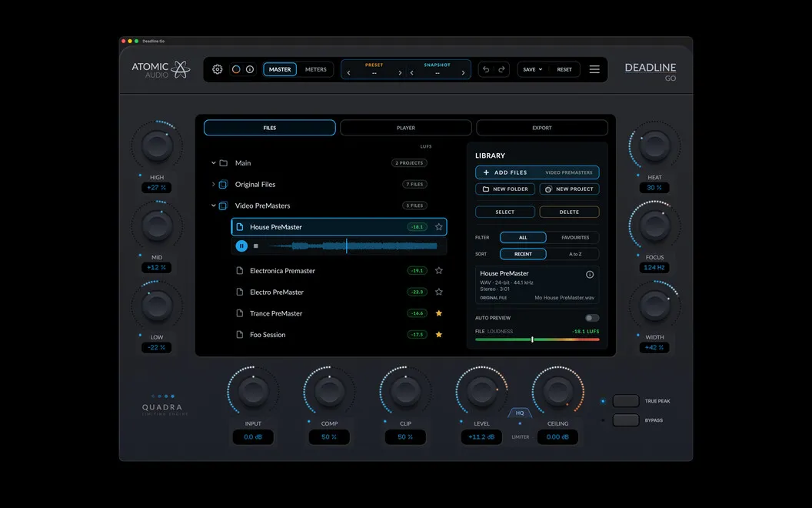Select the Electronica Premaster file
This screenshot has height=508, width=812.
(338, 271)
